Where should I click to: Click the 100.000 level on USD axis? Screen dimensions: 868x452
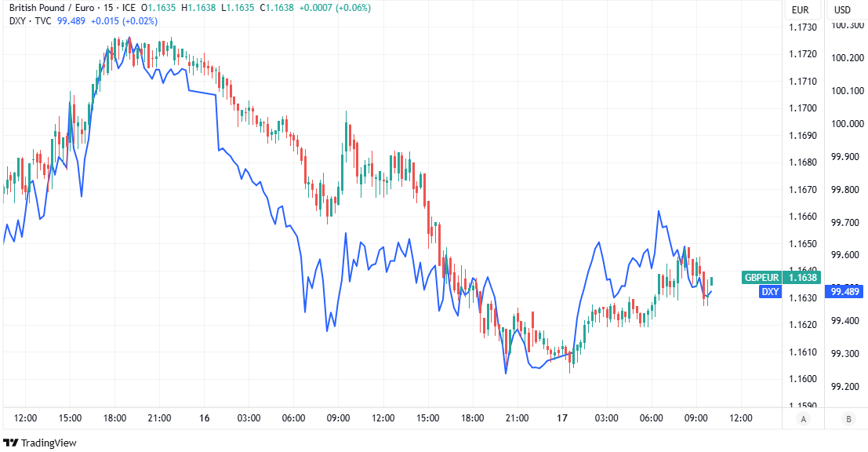pyautogui.click(x=847, y=124)
